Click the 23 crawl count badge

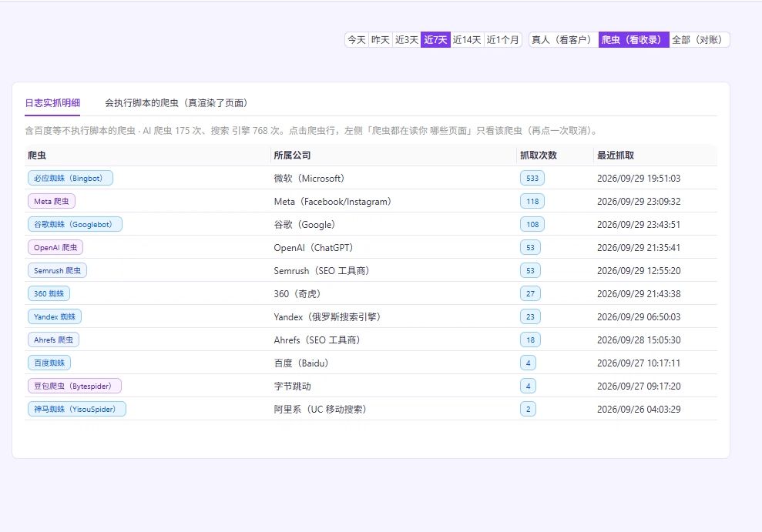click(x=530, y=316)
